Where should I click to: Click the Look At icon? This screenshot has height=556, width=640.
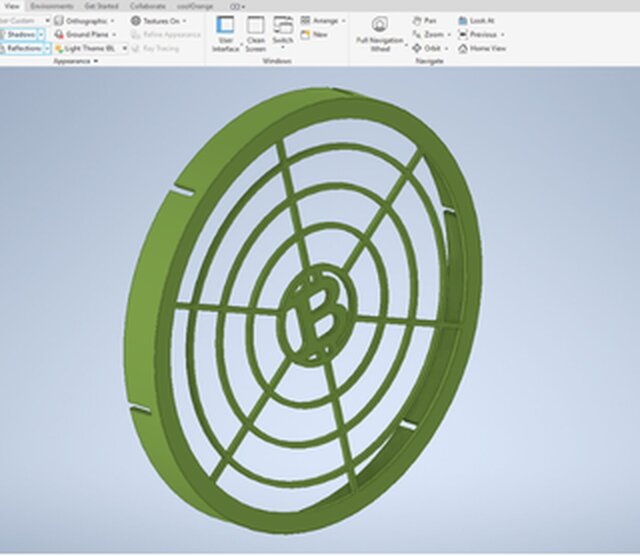[x=462, y=20]
